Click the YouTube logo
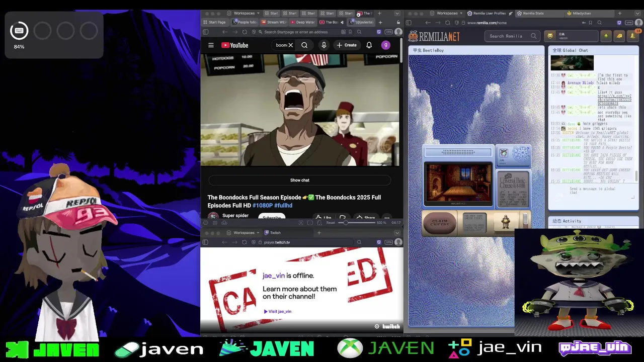The height and width of the screenshot is (362, 644). point(235,45)
